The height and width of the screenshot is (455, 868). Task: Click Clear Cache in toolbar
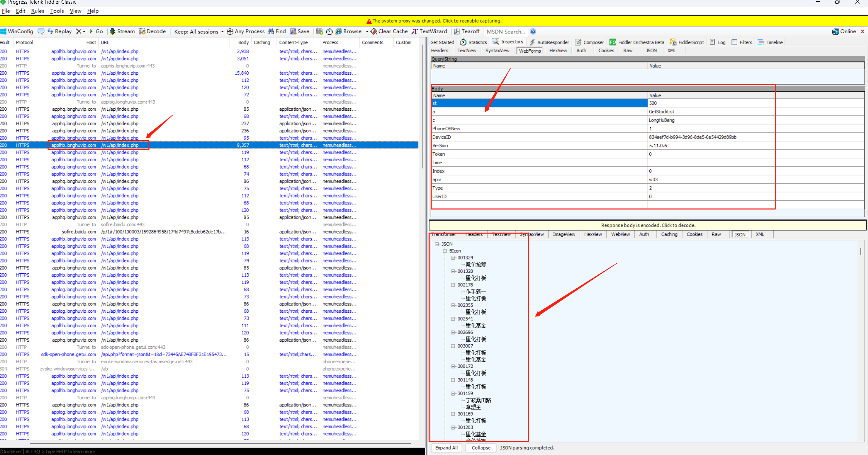(389, 31)
